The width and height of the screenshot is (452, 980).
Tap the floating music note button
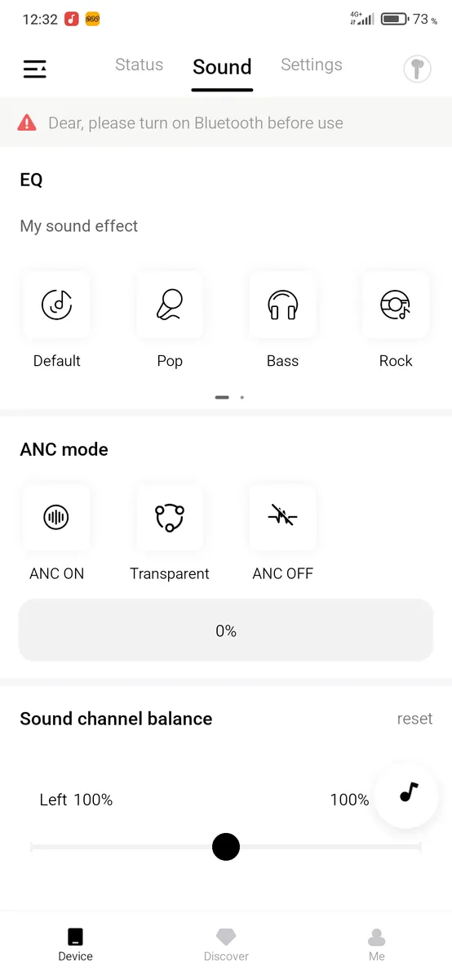(407, 794)
